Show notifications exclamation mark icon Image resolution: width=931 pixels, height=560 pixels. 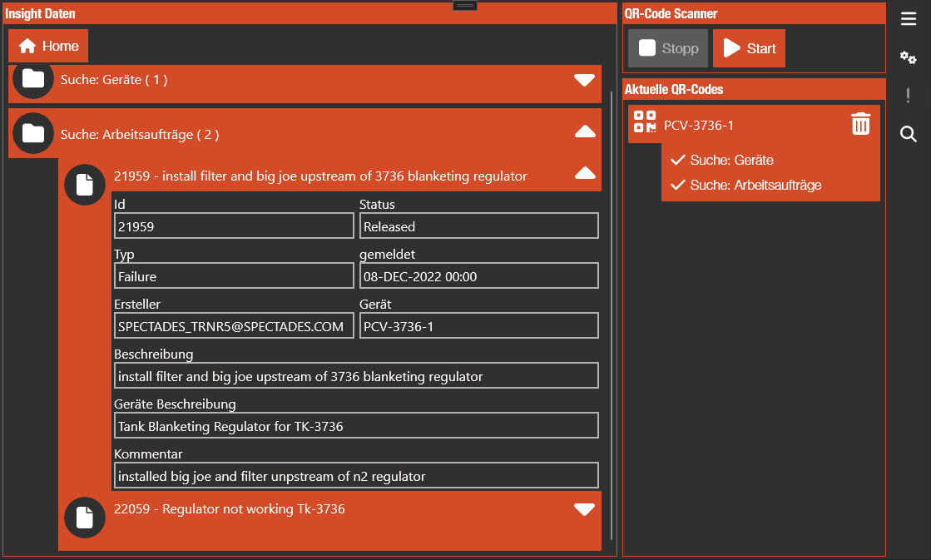point(908,95)
